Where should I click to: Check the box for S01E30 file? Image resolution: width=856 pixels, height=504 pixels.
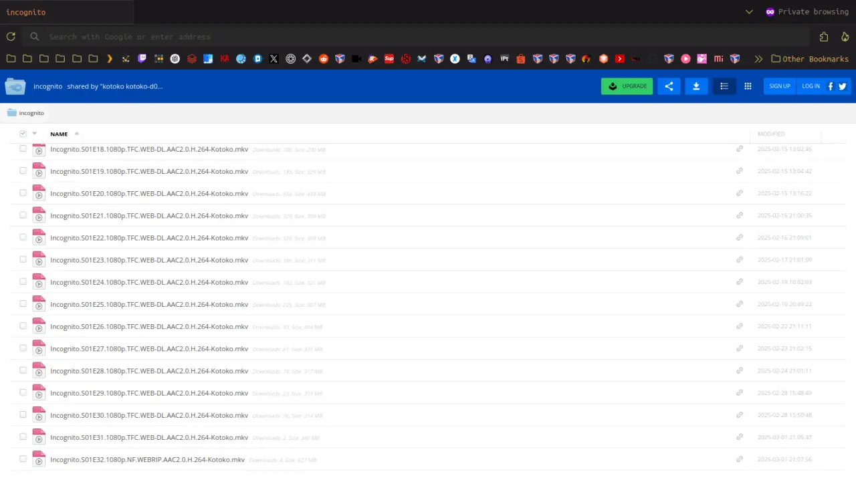pos(23,414)
